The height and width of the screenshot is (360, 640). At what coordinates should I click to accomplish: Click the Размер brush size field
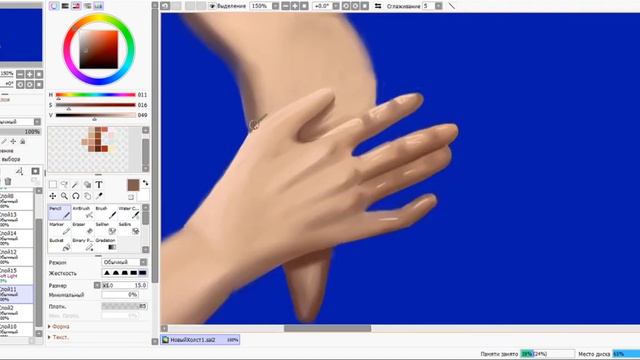124,285
